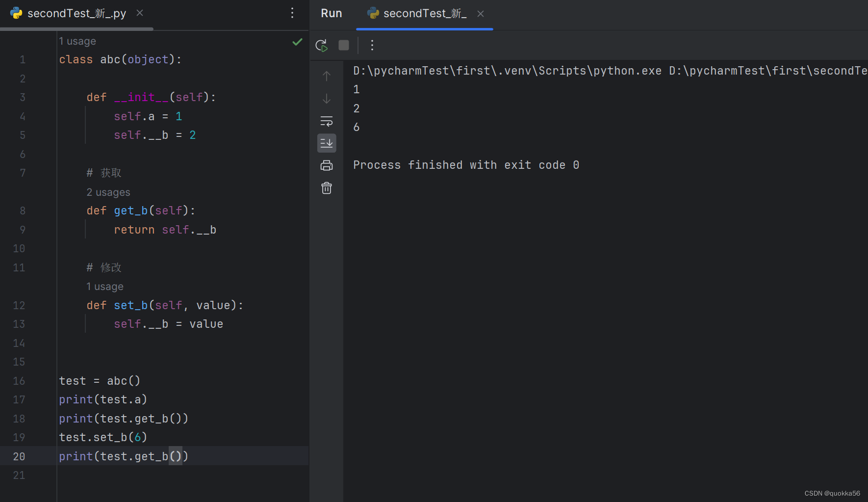Click output value 6 in console
Viewport: 868px width, 502px height.
point(357,127)
